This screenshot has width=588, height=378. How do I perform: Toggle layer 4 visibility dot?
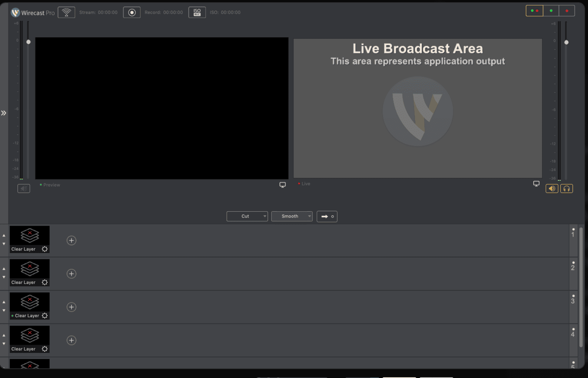click(x=573, y=329)
